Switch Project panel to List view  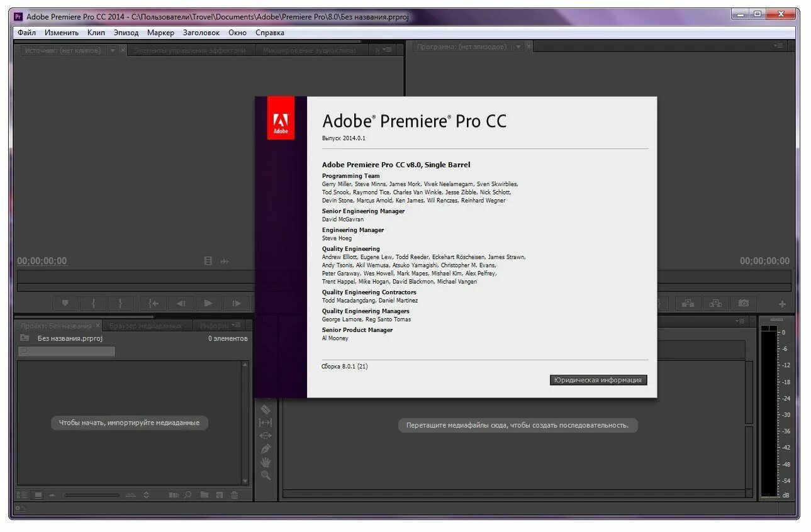pyautogui.click(x=22, y=495)
